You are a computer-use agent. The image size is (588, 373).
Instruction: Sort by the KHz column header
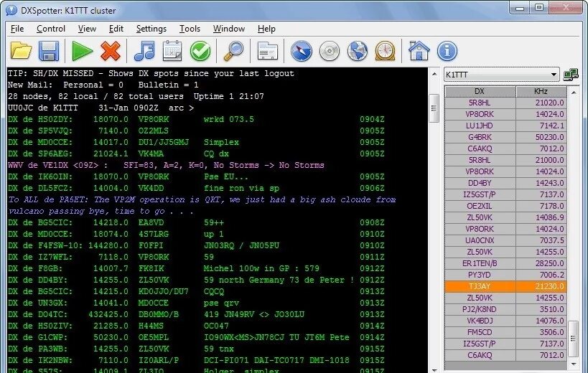541,91
